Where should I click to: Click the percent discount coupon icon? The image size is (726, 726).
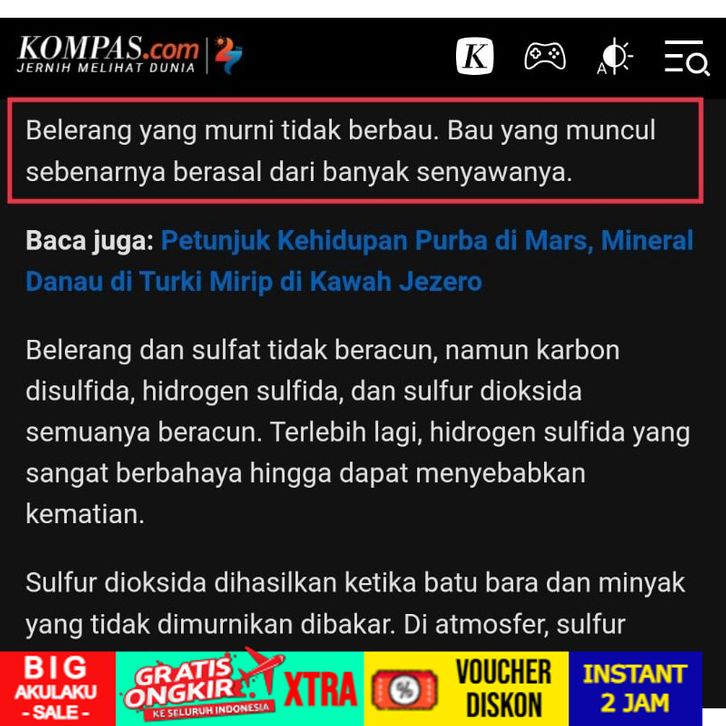(405, 690)
